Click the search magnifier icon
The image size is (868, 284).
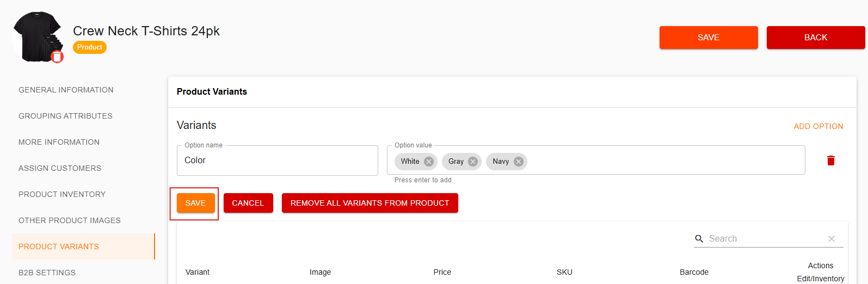coord(699,239)
